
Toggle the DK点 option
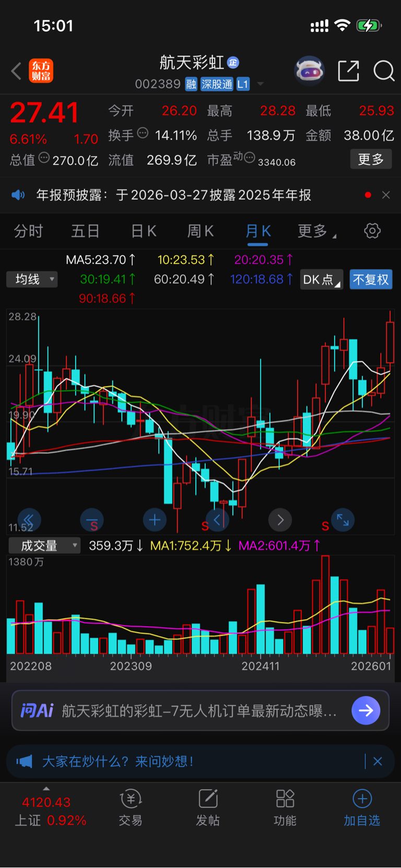pos(321,280)
